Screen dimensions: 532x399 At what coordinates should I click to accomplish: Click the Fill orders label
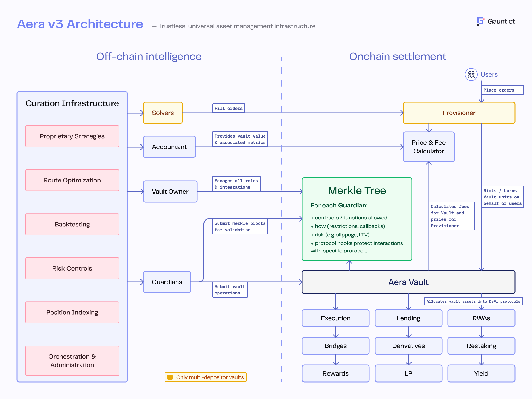(228, 108)
